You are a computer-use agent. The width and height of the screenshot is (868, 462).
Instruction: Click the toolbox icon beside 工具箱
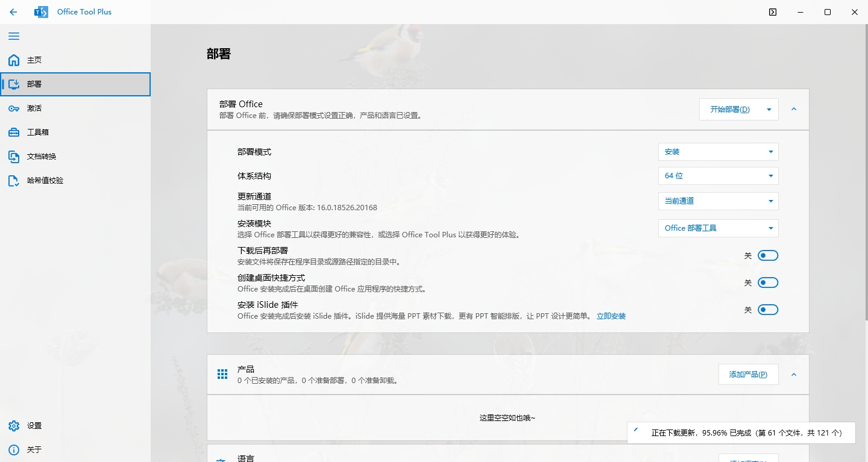tap(14, 133)
